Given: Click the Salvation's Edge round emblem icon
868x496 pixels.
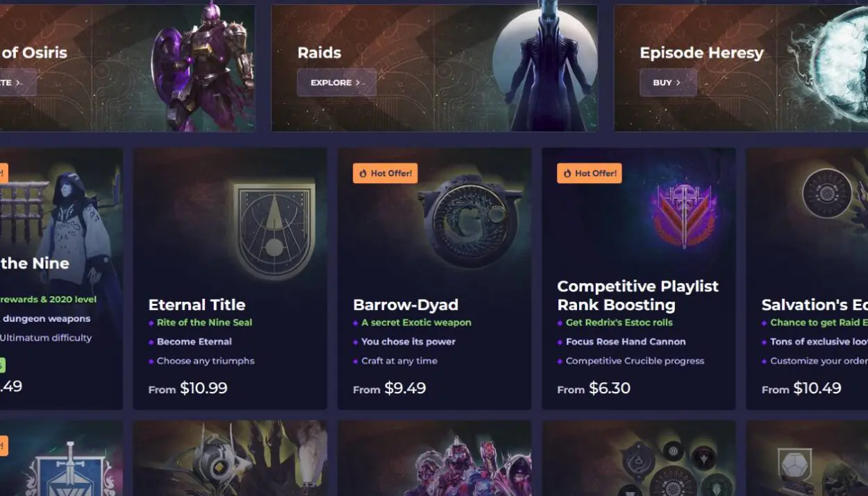Looking at the screenshot, I should click(827, 194).
